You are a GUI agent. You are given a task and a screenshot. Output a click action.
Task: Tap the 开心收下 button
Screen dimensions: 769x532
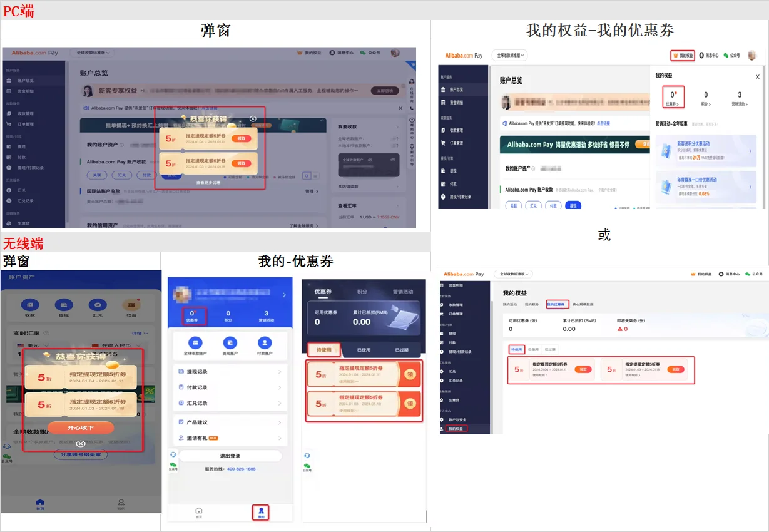point(81,427)
